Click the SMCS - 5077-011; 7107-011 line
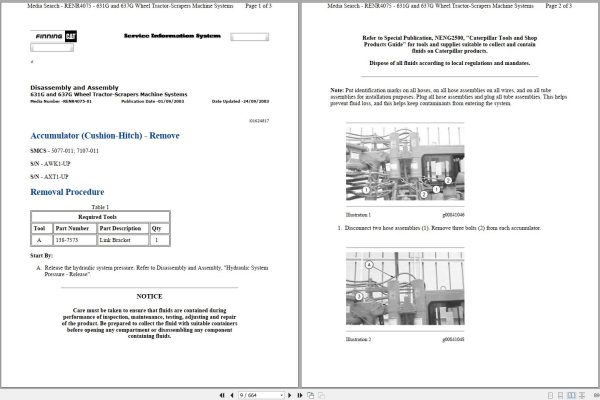The height and width of the screenshot is (400, 600). 64,150
